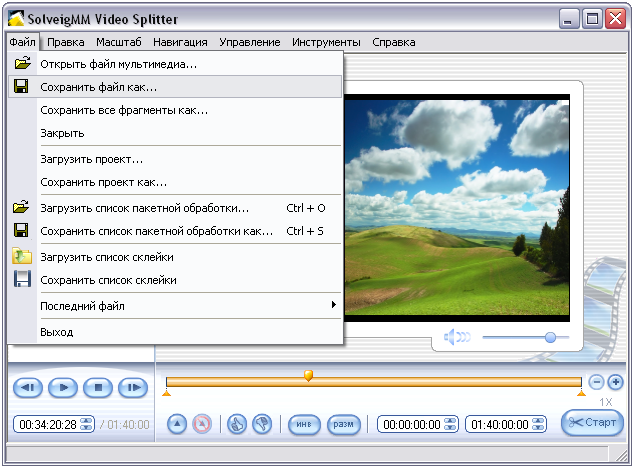Viewport: 634px width, 470px height.
Task: Click floppy icon beside Сохранить файл как
Action: (21, 86)
